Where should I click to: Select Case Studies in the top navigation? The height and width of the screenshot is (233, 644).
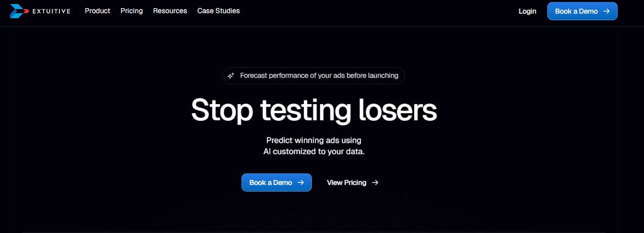coord(219,11)
